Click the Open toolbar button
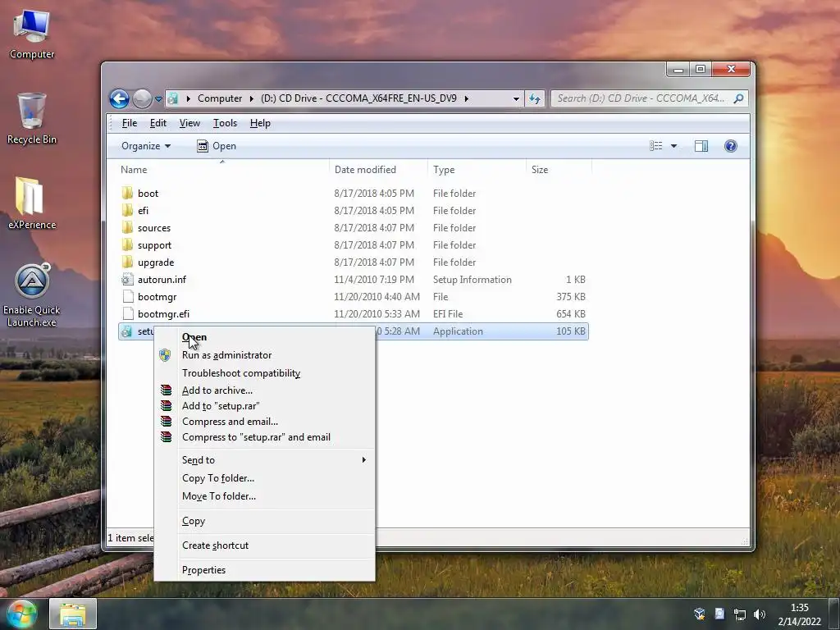The image size is (840, 630). (x=217, y=146)
